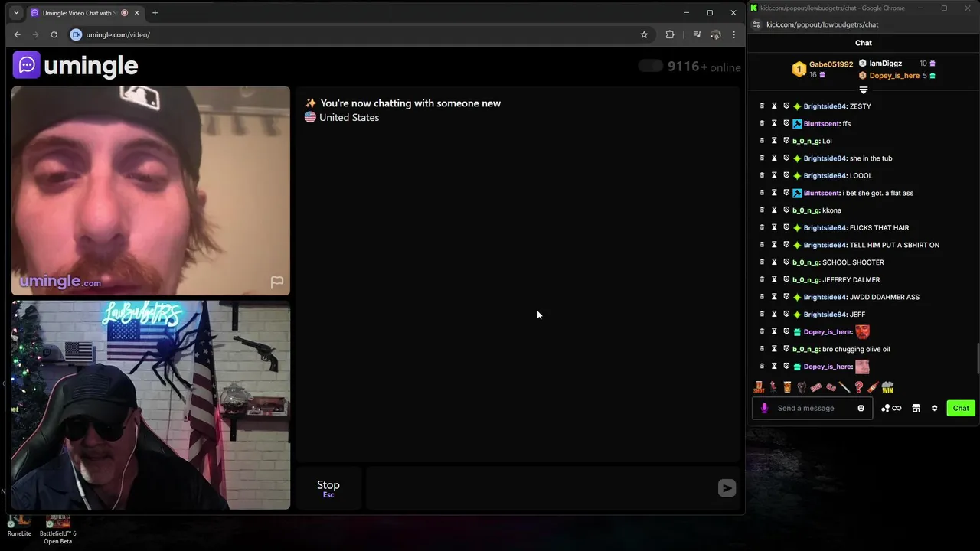
Task: Select the SHOT emote in quick bar
Action: click(759, 387)
